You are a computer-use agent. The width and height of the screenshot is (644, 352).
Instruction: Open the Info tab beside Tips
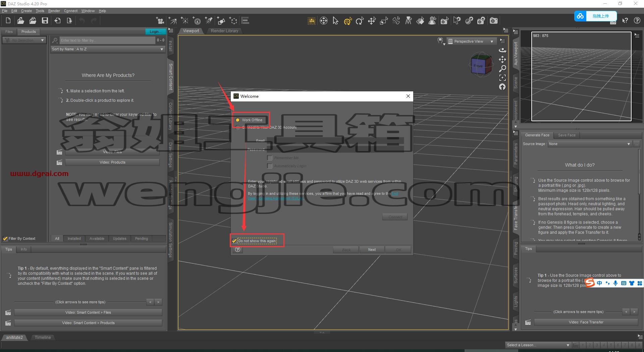point(23,249)
